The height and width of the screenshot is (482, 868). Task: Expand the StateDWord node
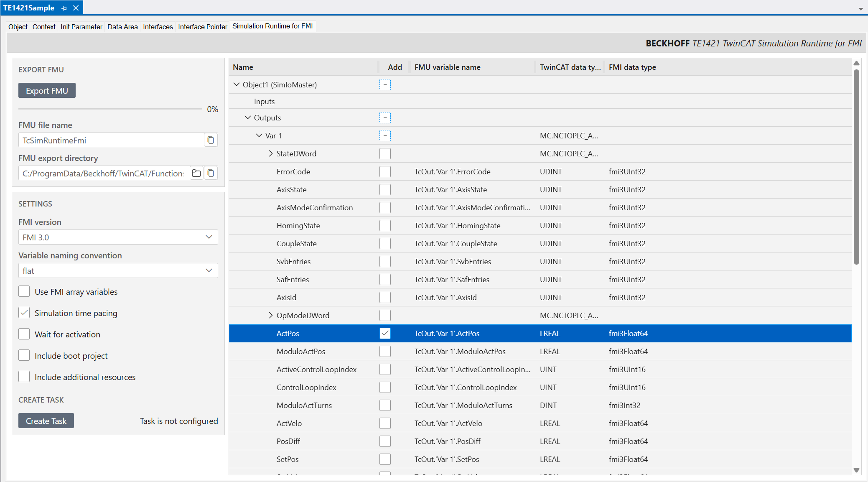[x=270, y=153]
